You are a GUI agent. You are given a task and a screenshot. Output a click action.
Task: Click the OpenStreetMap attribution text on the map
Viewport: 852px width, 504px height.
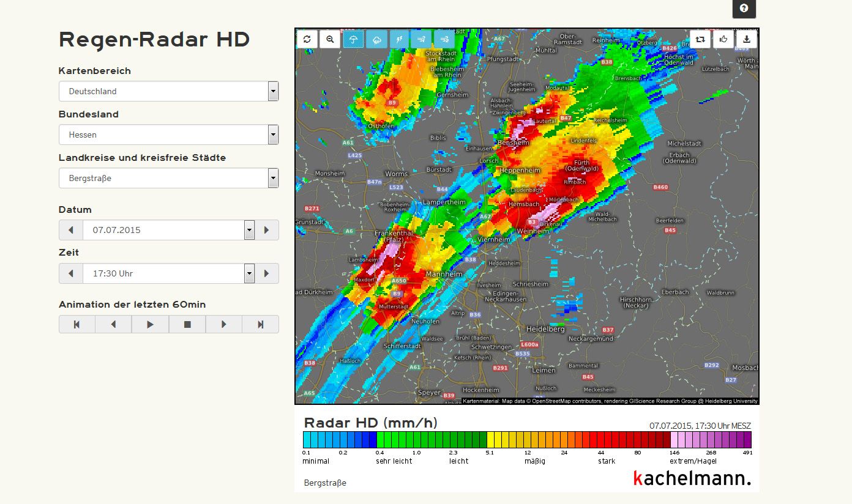pos(610,401)
